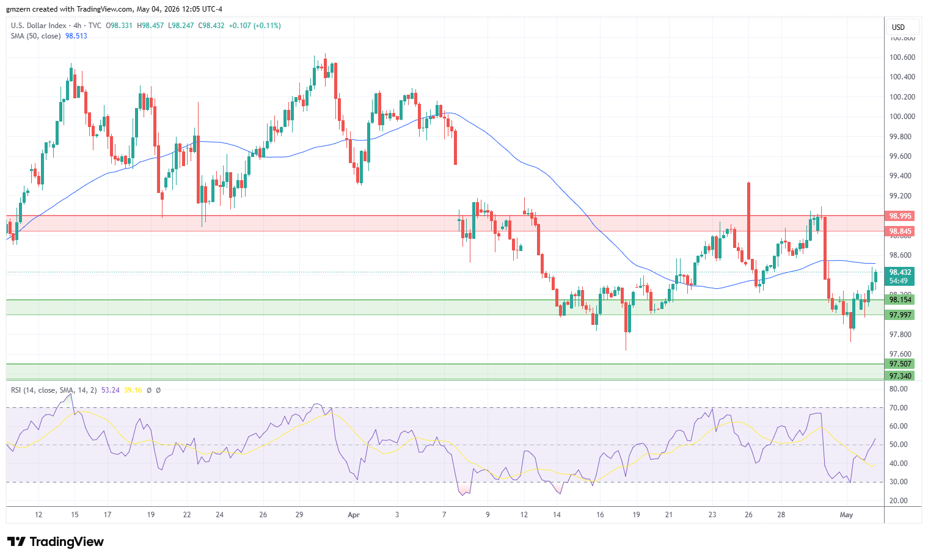Click the red 98.995 resistance price label

(x=900, y=216)
